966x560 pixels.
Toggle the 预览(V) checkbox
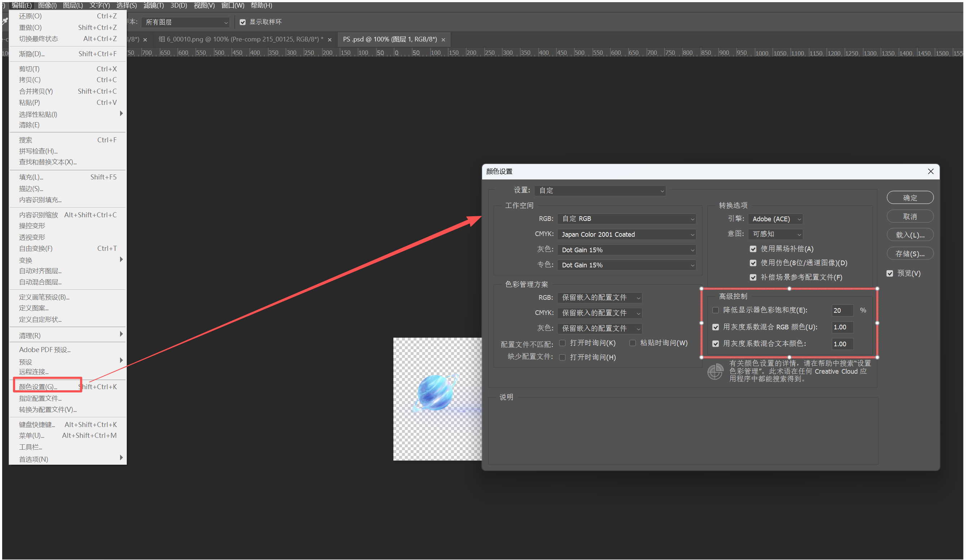point(890,273)
